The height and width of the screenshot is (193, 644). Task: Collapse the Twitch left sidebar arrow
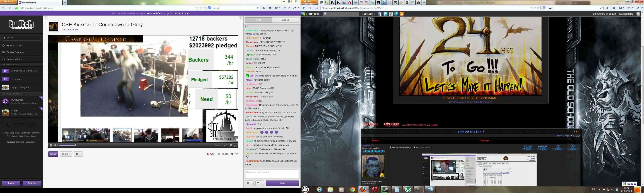point(45,18)
